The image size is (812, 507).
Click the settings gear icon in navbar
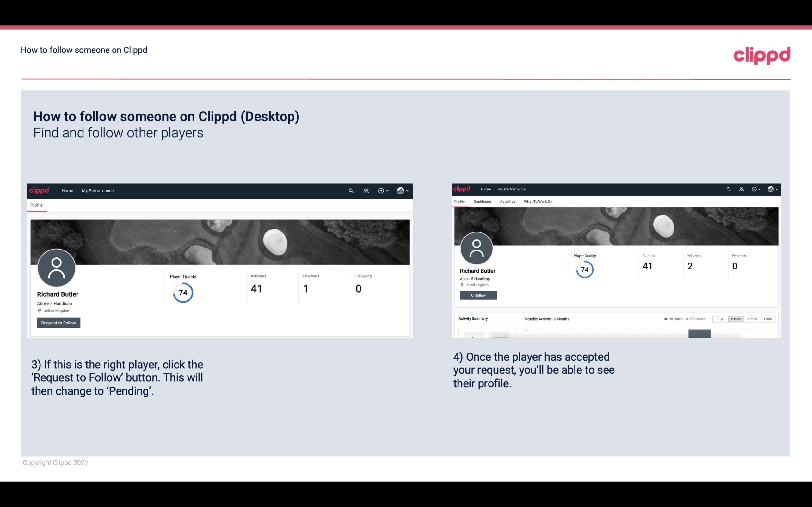coord(381,190)
